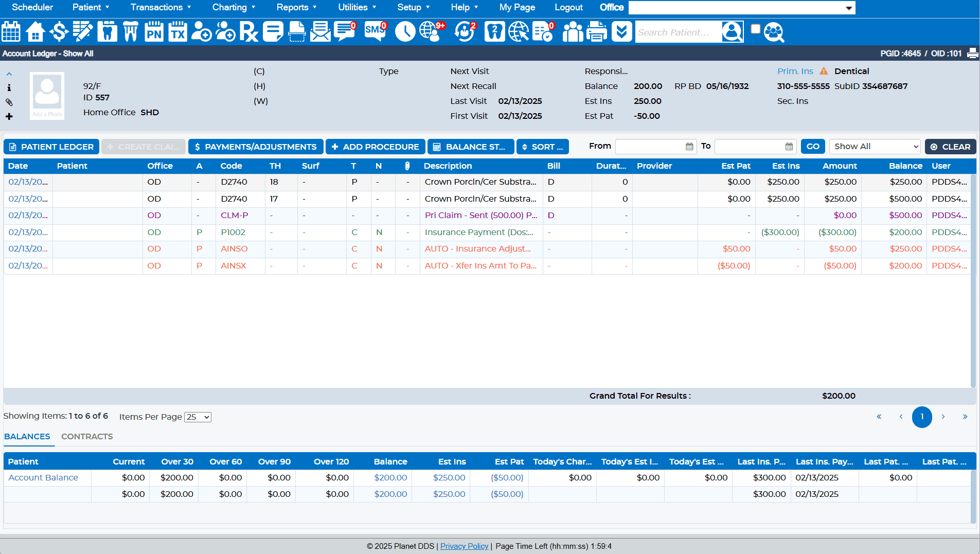The image size is (980, 554).
Task: Toggle the checkbox beside patient search
Action: point(755,29)
